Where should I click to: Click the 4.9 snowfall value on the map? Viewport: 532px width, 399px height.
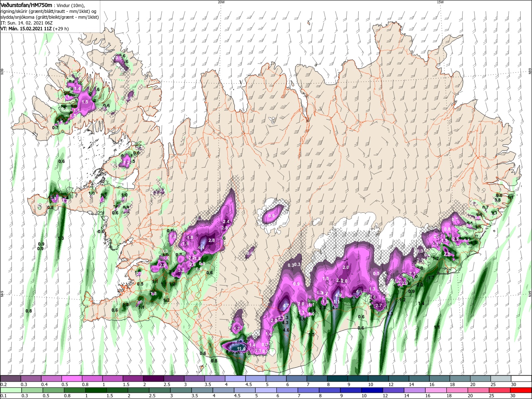coord(338,296)
